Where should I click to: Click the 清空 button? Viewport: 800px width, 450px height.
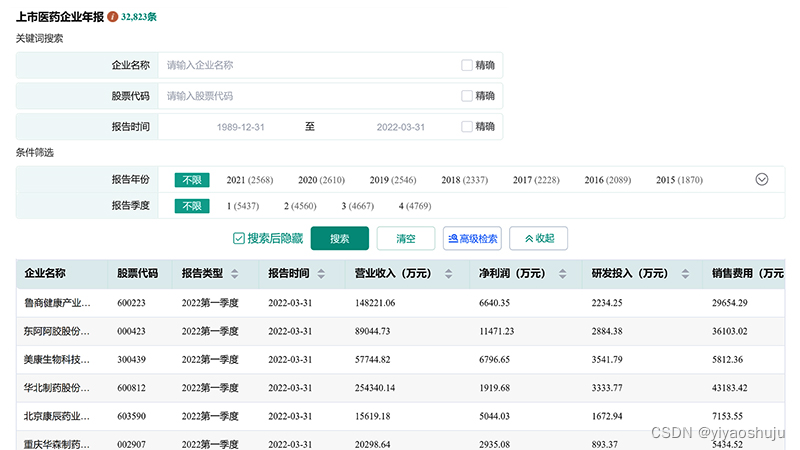(x=406, y=238)
